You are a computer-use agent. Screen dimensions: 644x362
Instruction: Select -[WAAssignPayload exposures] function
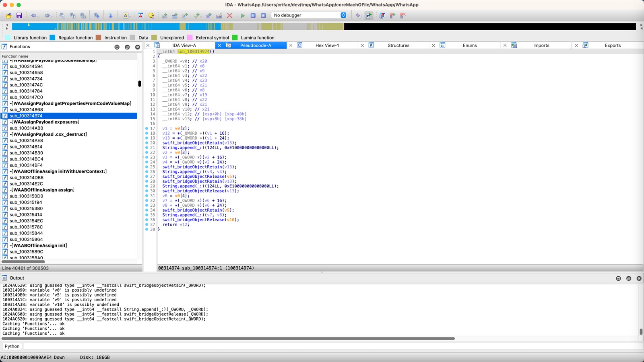point(68,122)
